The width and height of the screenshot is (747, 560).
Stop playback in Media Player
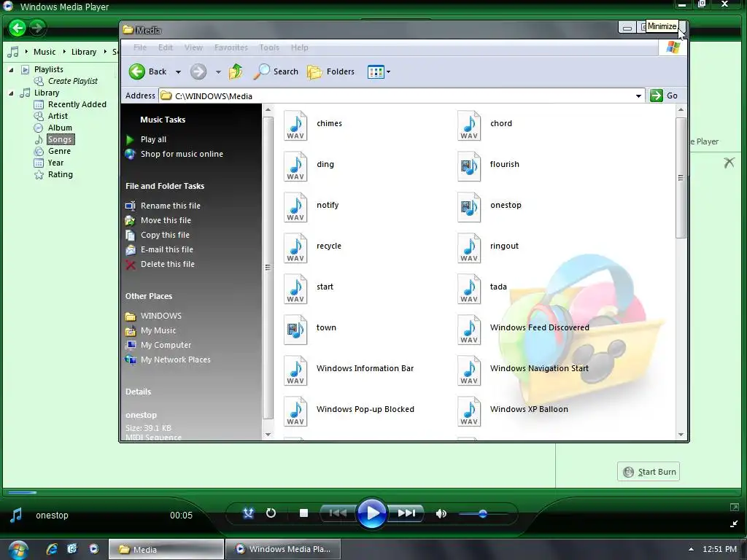[303, 513]
